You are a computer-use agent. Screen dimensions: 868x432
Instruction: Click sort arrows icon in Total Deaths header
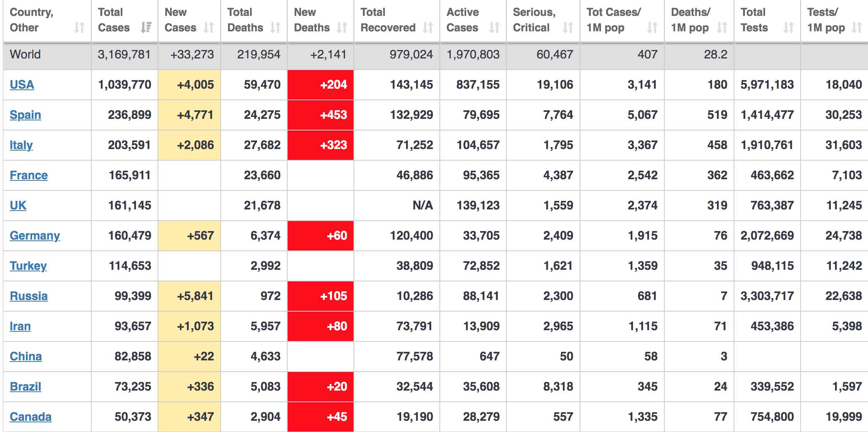click(275, 27)
